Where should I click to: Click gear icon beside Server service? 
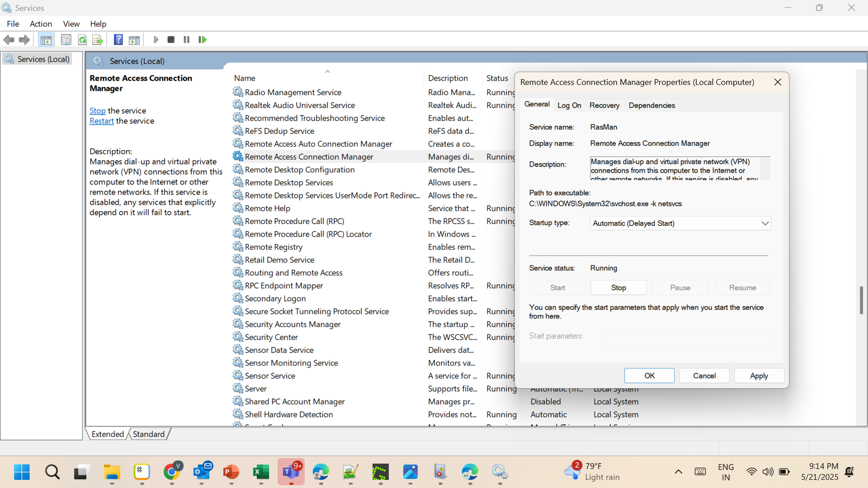click(x=238, y=389)
